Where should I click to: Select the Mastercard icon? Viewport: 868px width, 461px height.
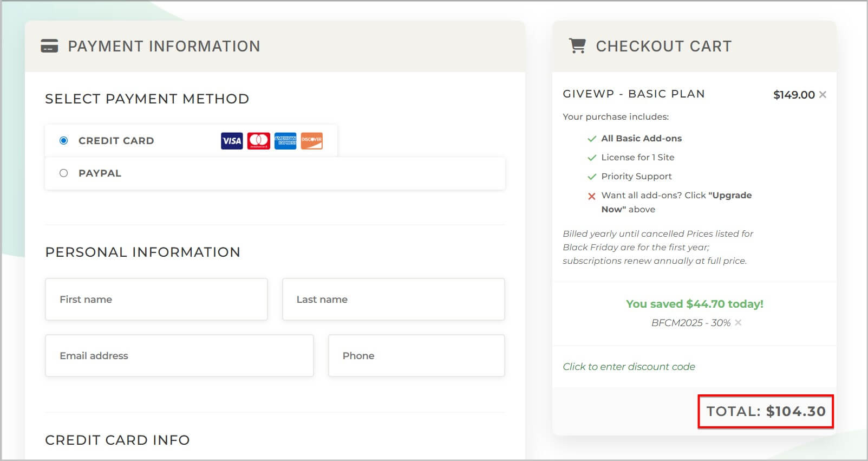click(258, 141)
